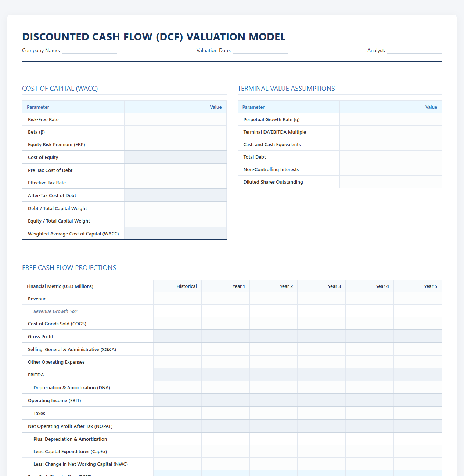Click the 'Historical' column header
Image resolution: width=464 pixels, height=476 pixels.
pyautogui.click(x=187, y=286)
